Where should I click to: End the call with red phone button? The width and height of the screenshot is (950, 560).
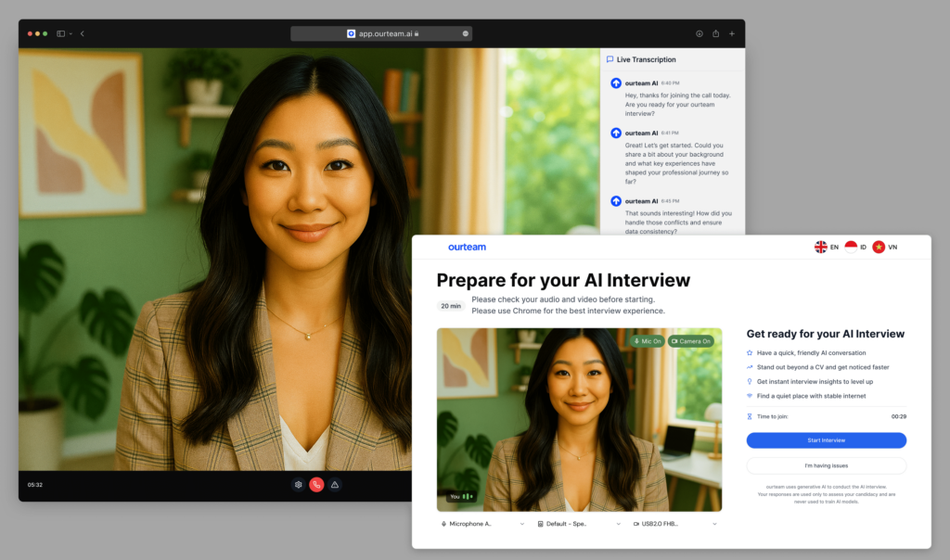[316, 484]
